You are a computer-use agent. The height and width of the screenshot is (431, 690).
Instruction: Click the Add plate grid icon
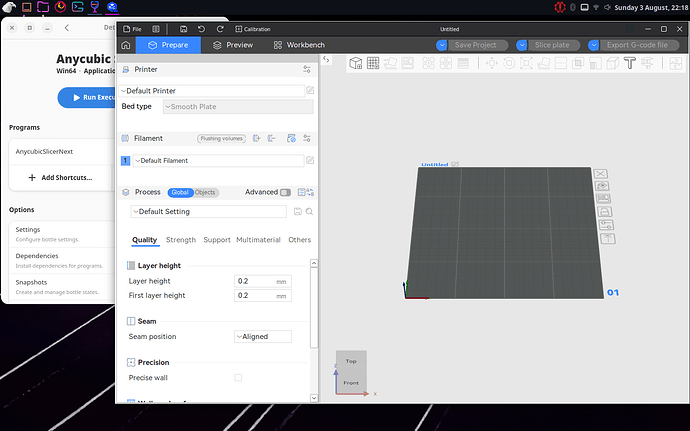(x=373, y=63)
